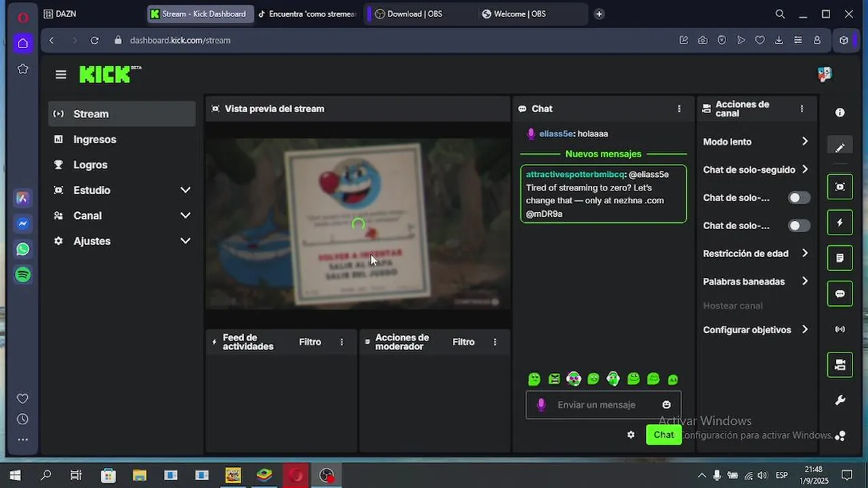Click Nuevos mensajes divider label
Image resolution: width=868 pixels, height=488 pixels.
(x=604, y=154)
